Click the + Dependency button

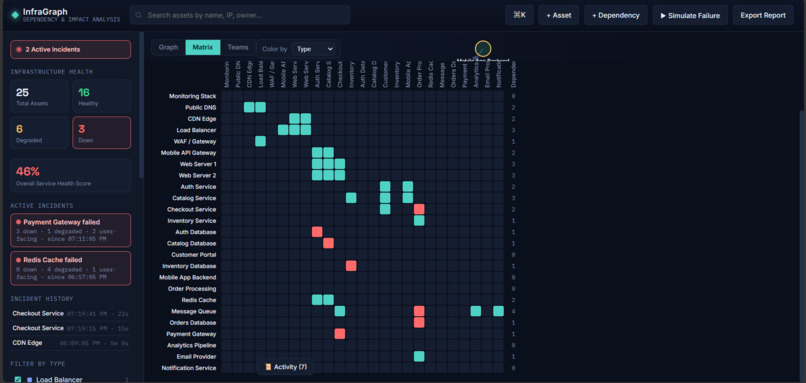tap(616, 15)
